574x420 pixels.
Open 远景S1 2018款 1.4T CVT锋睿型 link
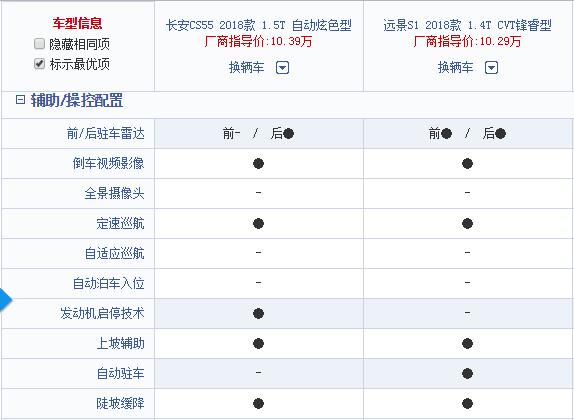coord(467,25)
